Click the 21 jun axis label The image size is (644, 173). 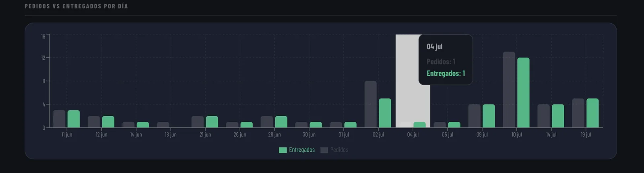tap(205, 135)
